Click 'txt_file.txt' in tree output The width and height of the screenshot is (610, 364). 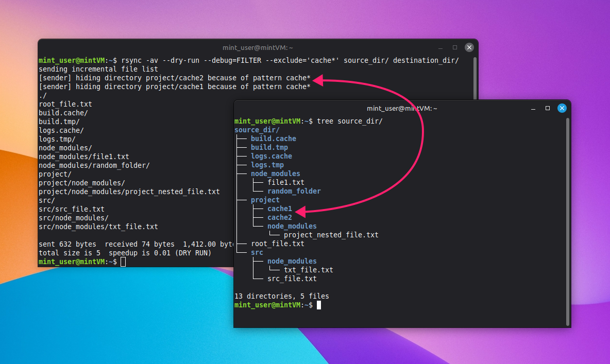[309, 270]
